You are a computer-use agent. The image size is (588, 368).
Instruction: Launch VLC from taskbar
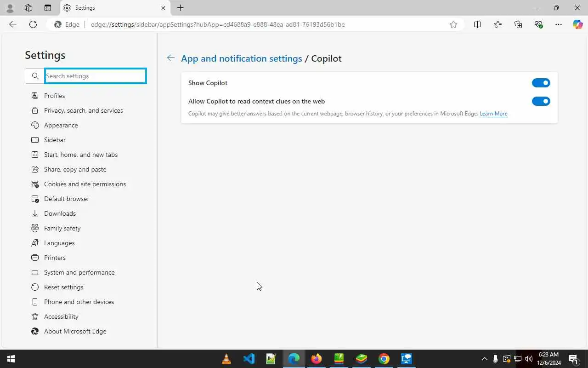click(226, 359)
